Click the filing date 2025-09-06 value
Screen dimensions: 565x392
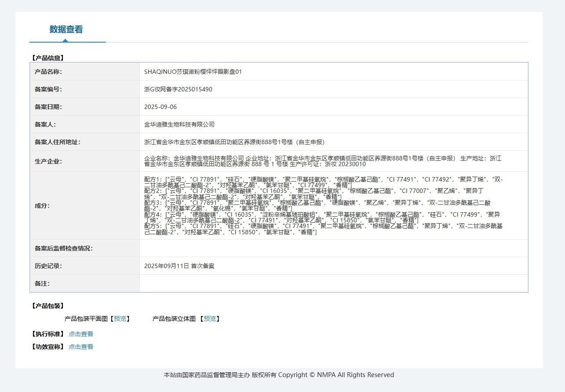160,107
